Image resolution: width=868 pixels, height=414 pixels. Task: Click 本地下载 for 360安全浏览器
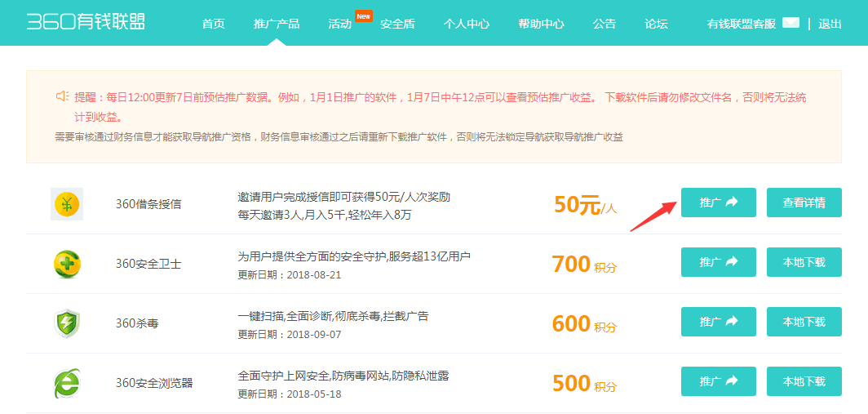804,381
